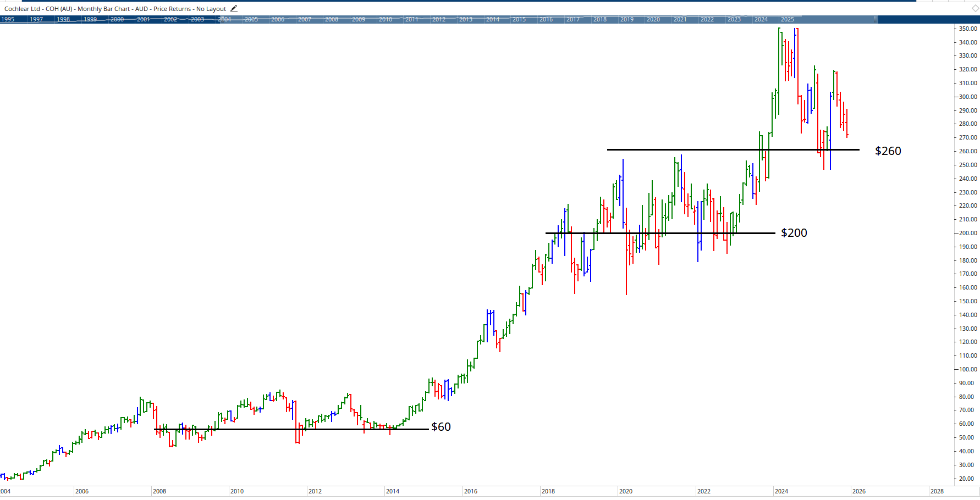Click the '$260' text label
The height and width of the screenshot is (500, 980).
coord(888,151)
